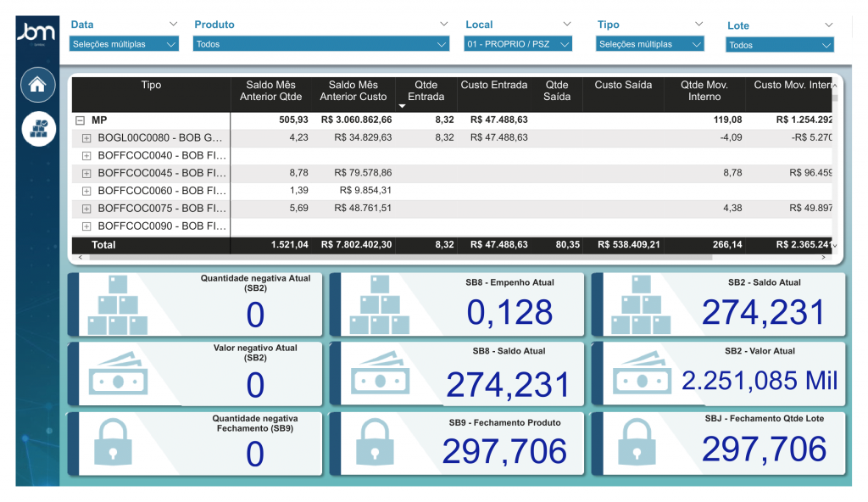Sort by Custo Saída column header
The image size is (868, 502).
[623, 86]
